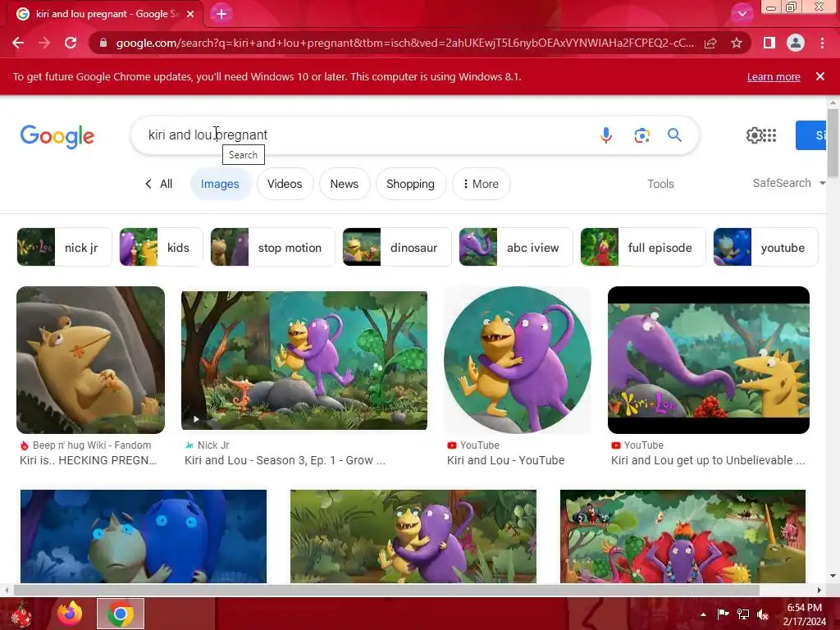Reload the current page

(x=71, y=43)
